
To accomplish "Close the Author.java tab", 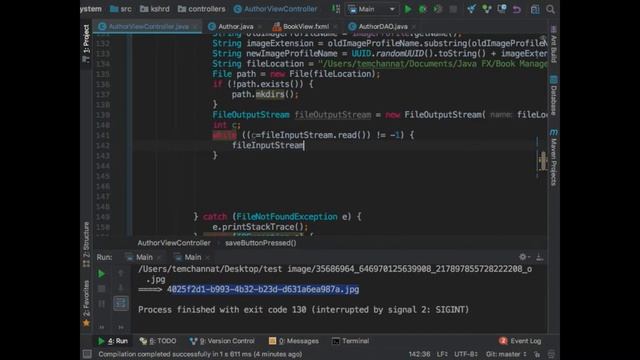I will click(260, 27).
